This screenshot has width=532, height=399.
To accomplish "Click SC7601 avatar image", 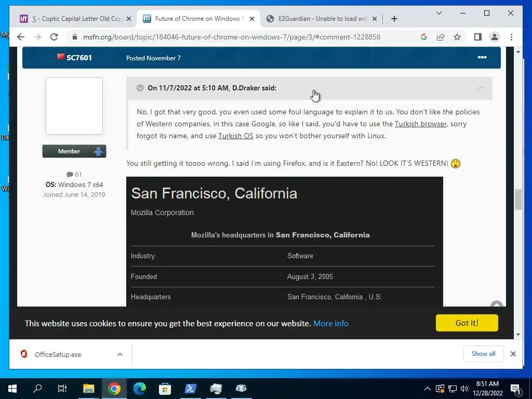I will click(x=74, y=106).
